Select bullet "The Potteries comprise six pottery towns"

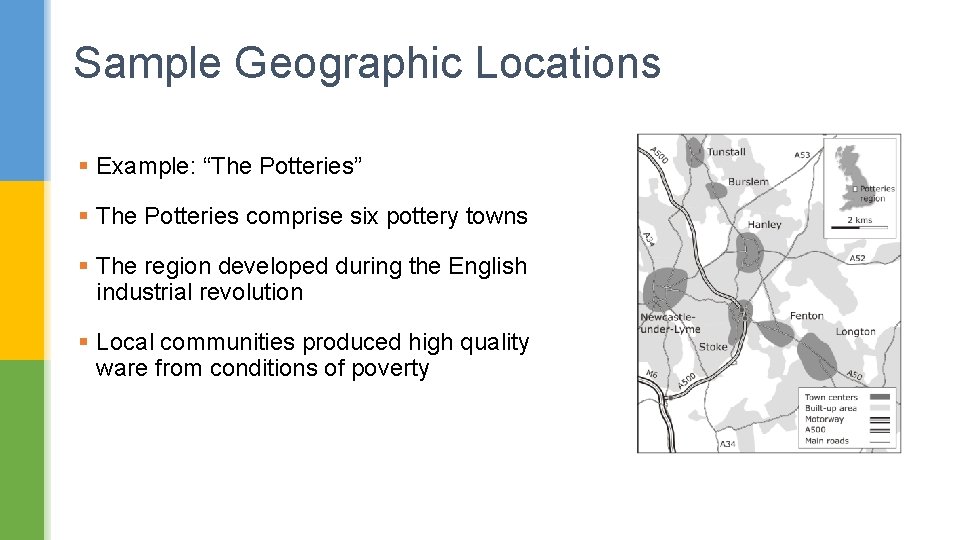pyautogui.click(x=312, y=216)
